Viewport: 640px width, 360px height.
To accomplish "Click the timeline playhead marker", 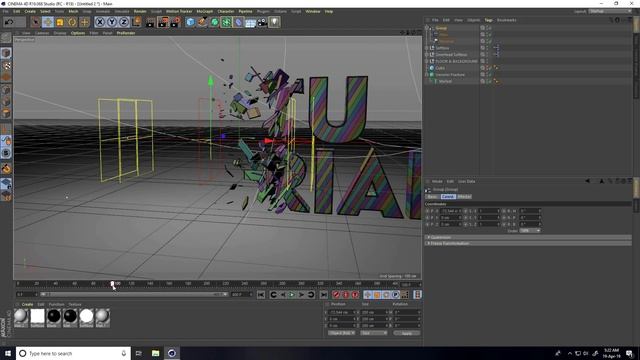I will point(113,284).
